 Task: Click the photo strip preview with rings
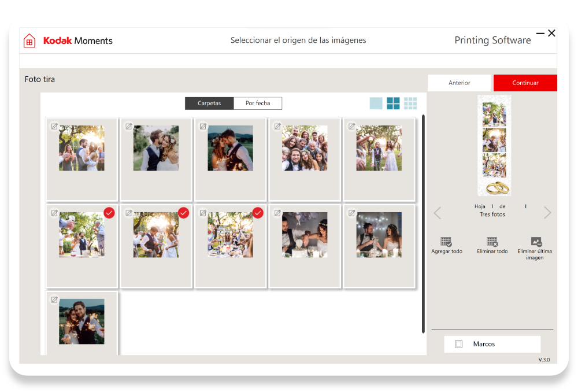[x=494, y=146]
